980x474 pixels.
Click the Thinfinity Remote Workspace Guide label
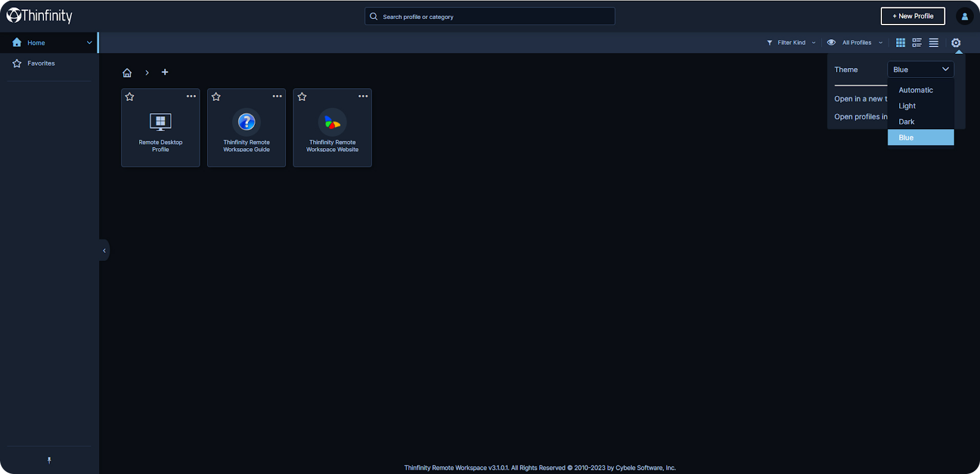(x=246, y=146)
